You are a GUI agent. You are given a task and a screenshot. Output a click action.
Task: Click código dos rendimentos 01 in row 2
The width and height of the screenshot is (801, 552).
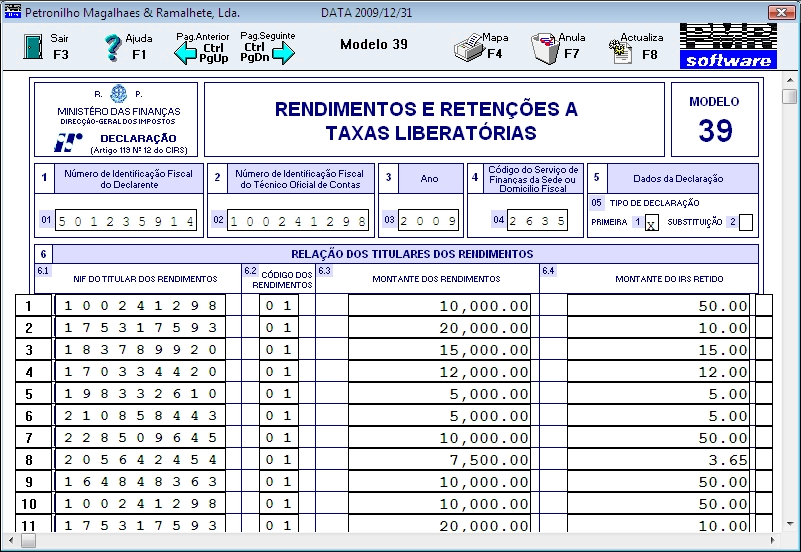278,327
